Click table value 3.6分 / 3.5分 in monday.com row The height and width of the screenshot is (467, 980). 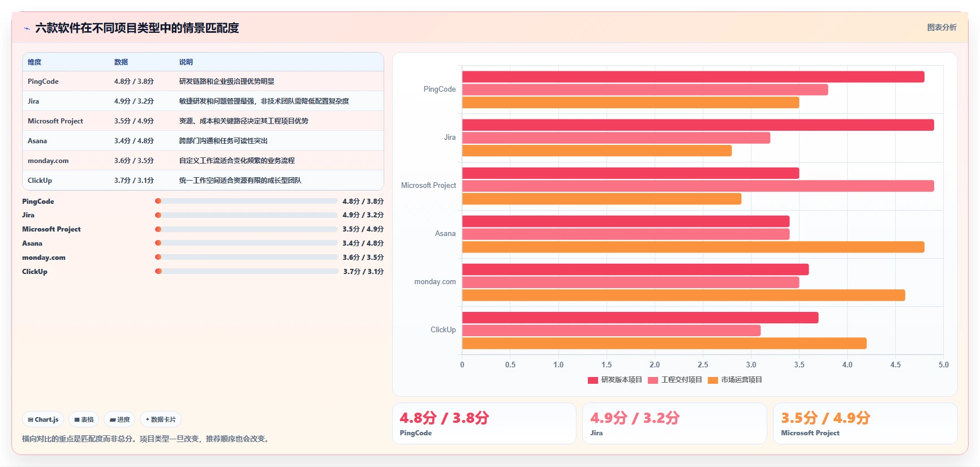(134, 161)
